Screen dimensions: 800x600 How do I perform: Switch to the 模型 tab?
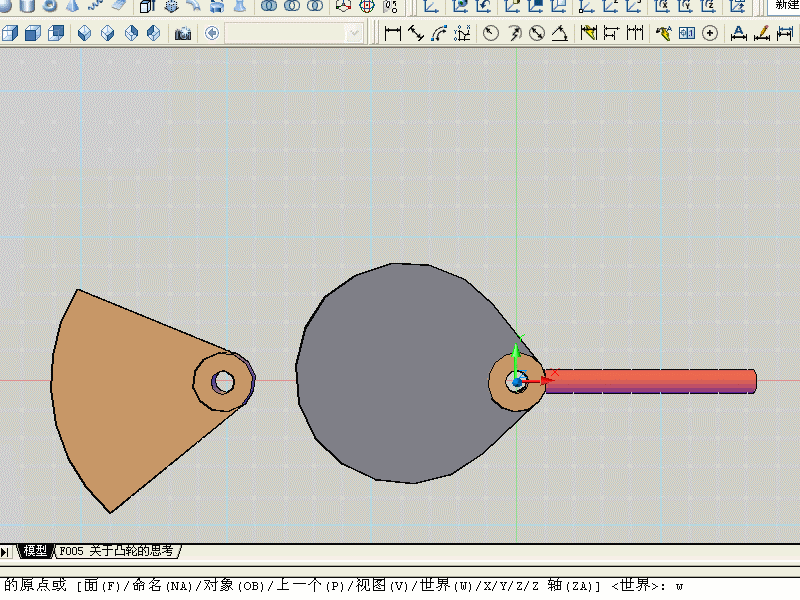point(35,551)
